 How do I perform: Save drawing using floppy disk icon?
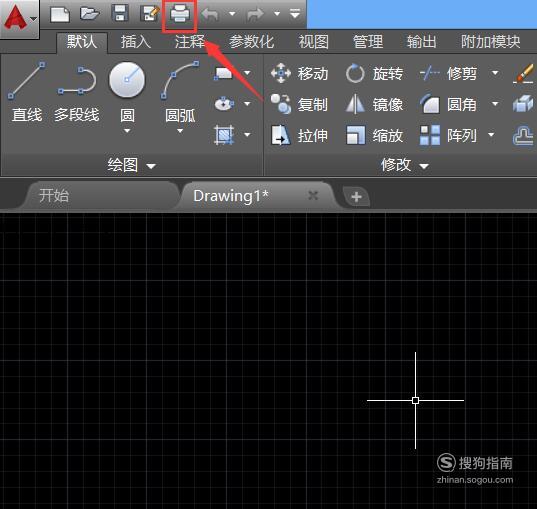click(x=120, y=14)
